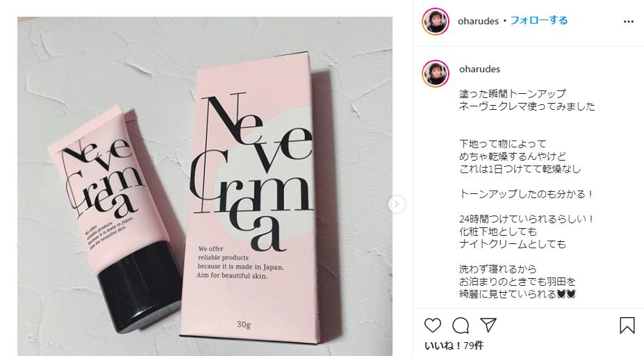This screenshot has width=644, height=356.
Task: Click caption text 塗った瞬間トーンアップ
Action: tap(513, 94)
